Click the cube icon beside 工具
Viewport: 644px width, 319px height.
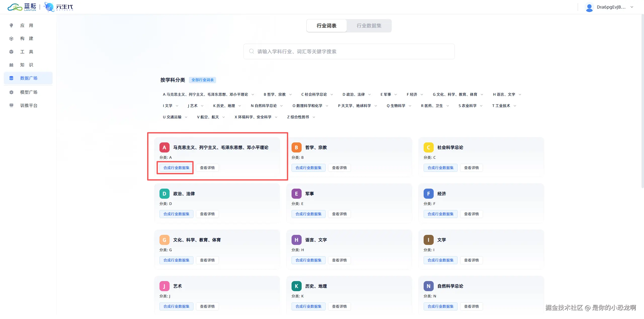pos(11,52)
